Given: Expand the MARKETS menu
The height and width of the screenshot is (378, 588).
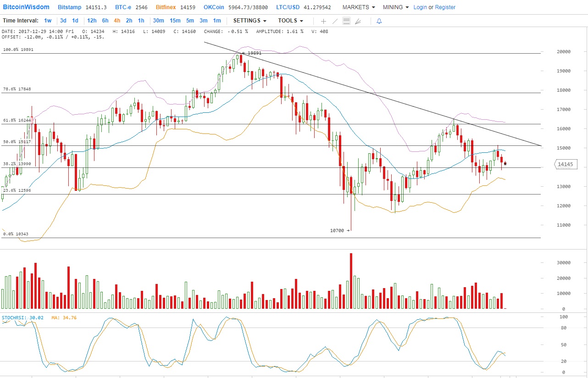Looking at the screenshot, I should tap(359, 7).
